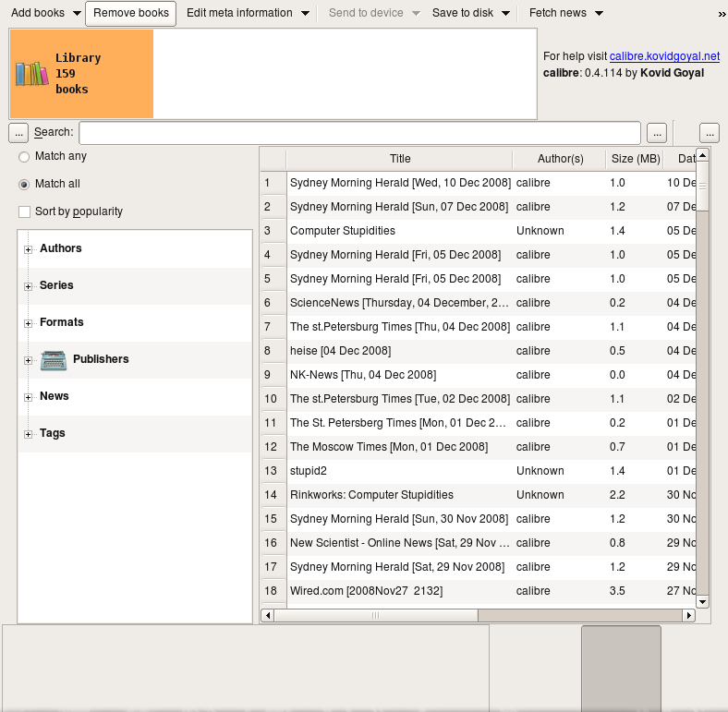Select 'Rinkworks: Computer Stupidities' row

point(400,495)
